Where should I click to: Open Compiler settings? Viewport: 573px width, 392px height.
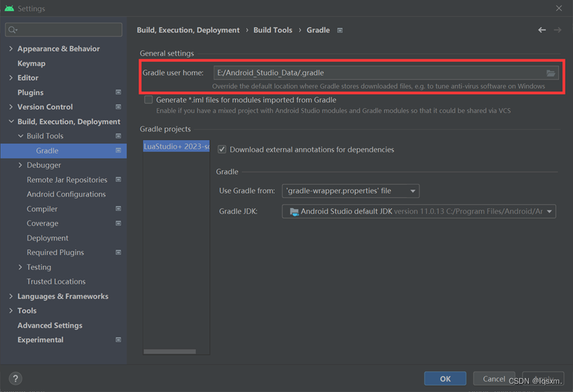[x=42, y=209]
